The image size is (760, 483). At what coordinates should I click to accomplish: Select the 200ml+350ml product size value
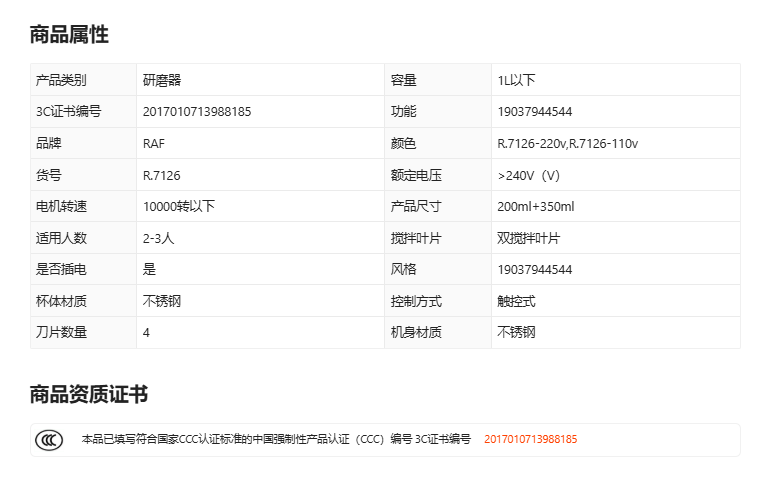535,207
